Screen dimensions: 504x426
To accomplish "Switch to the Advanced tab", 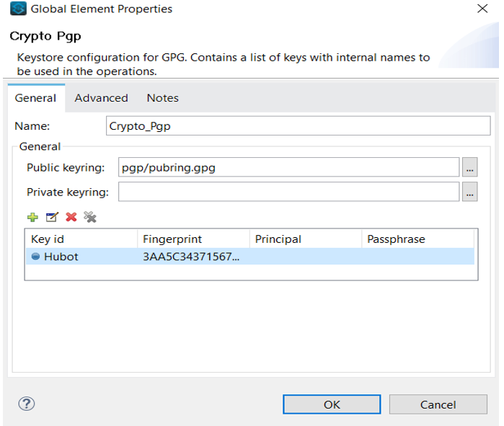I will (x=101, y=98).
